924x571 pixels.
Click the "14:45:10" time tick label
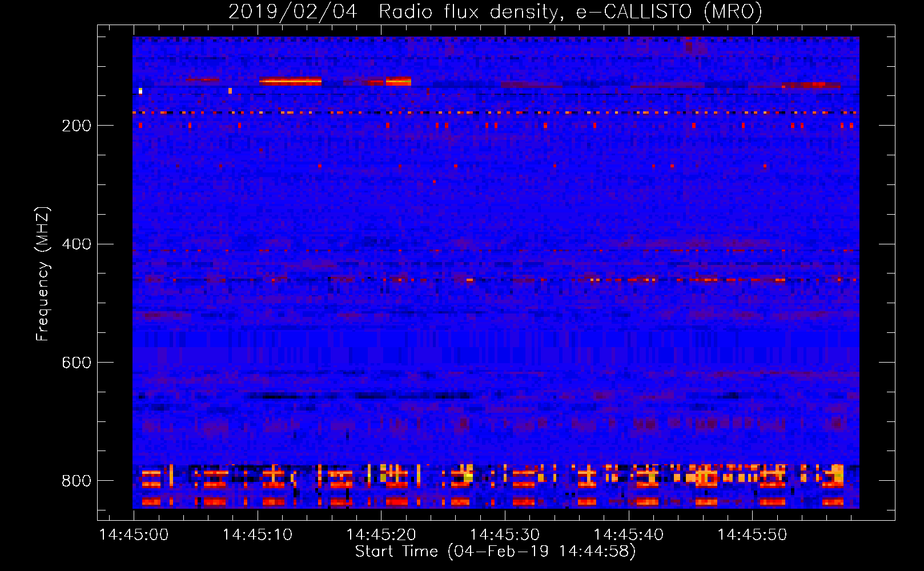pyautogui.click(x=258, y=535)
